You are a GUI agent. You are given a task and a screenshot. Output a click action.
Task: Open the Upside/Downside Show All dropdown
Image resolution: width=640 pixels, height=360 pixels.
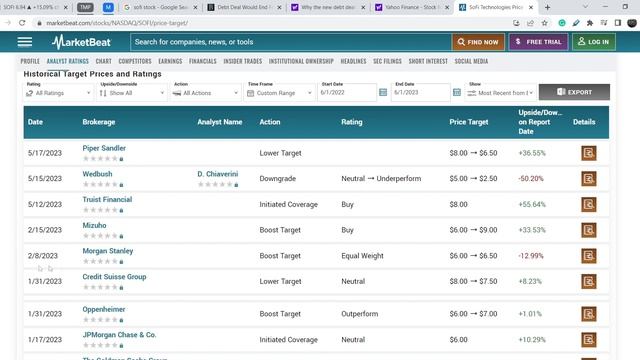tap(132, 93)
